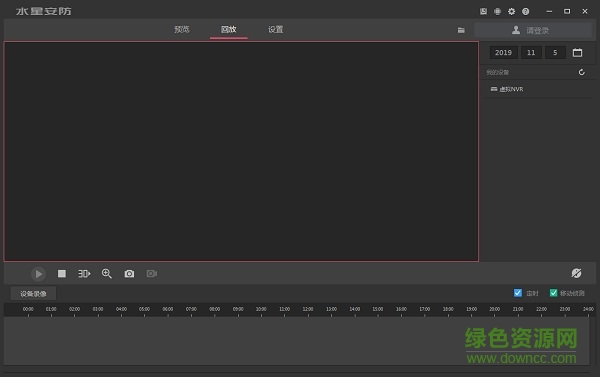The image size is (600, 377).
Task: Click the month field showing 11
Action: pyautogui.click(x=531, y=52)
